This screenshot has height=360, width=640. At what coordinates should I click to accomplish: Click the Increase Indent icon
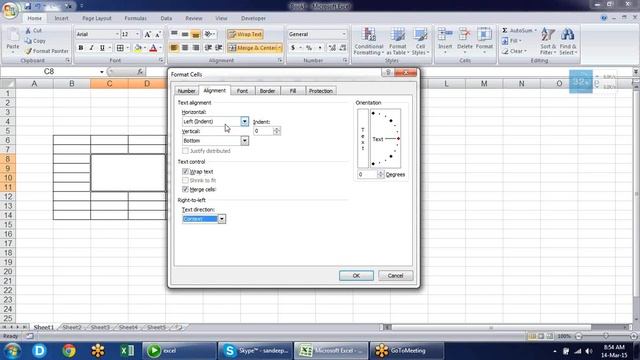[219, 48]
